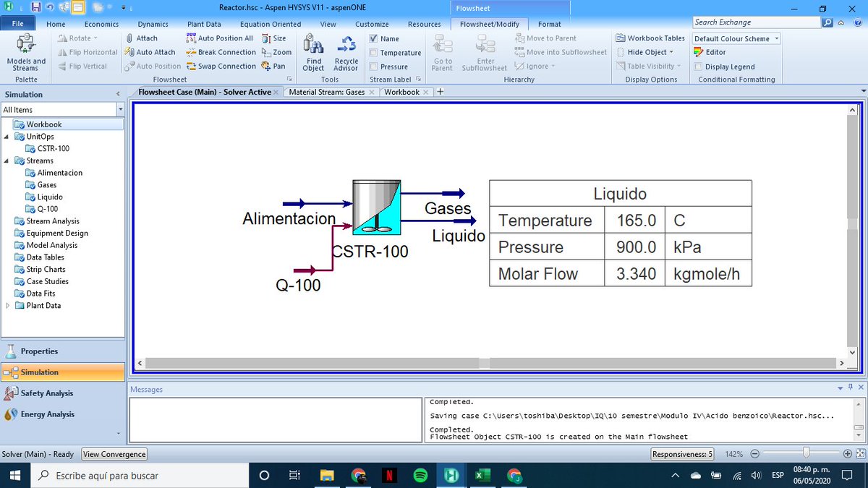Click the Search Exchange magnifier

(x=828, y=22)
